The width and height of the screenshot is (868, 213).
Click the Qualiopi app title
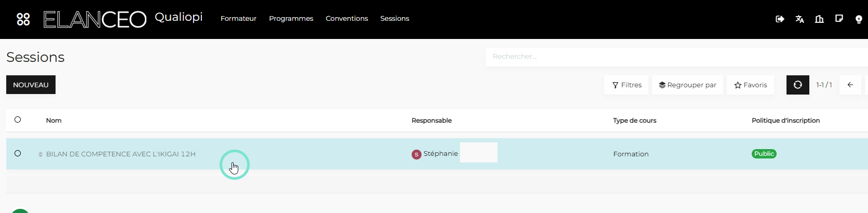click(179, 17)
